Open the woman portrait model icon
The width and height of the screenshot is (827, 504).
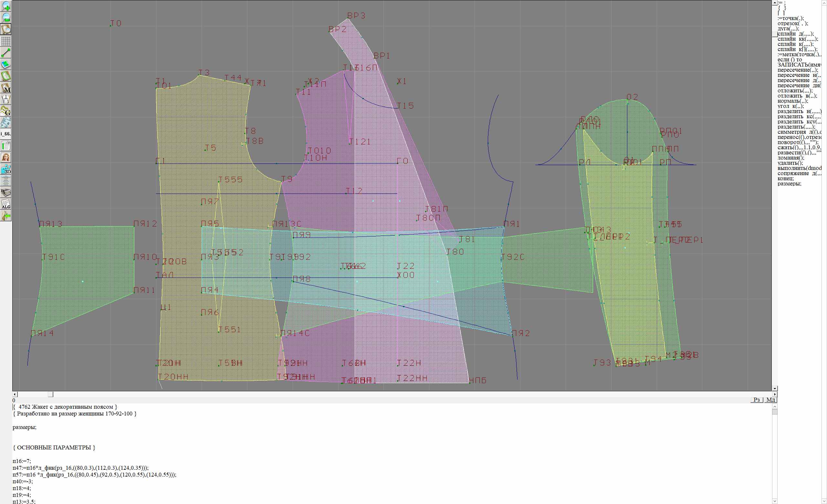point(6,157)
